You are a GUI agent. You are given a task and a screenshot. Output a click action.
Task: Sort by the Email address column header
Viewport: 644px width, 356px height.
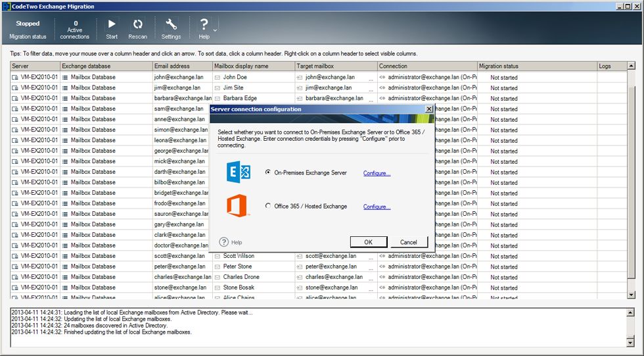(183, 66)
